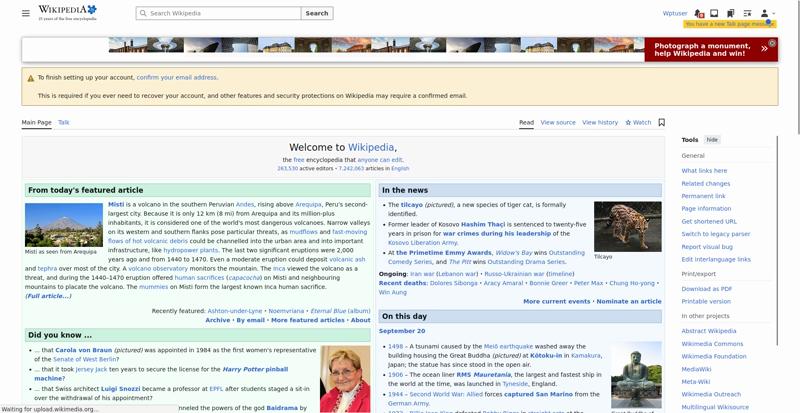The width and height of the screenshot is (800, 413).
Task: Open What links here
Action: 704,171
